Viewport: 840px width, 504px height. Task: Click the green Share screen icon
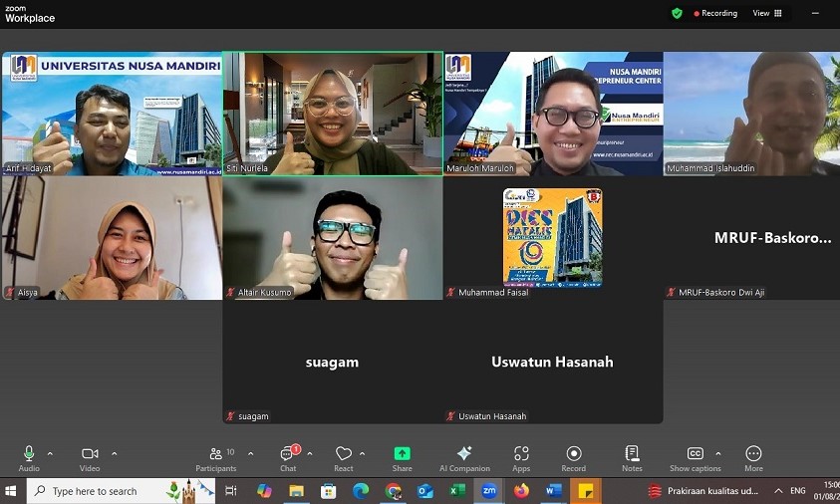click(x=402, y=458)
